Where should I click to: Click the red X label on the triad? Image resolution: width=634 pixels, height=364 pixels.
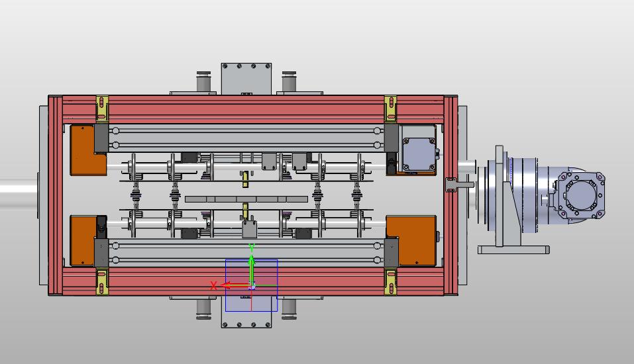pyautogui.click(x=213, y=286)
